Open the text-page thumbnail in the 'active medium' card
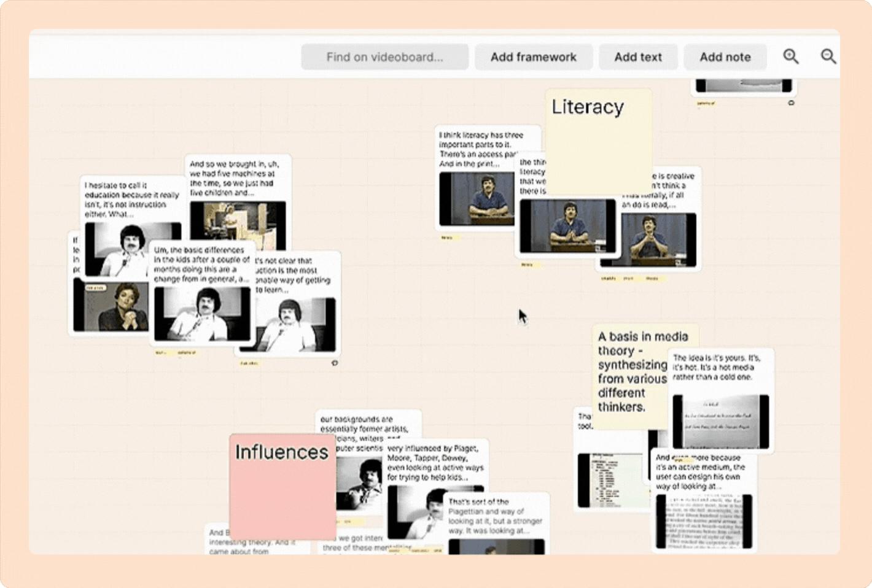This screenshot has height=588, width=872. pos(704,521)
